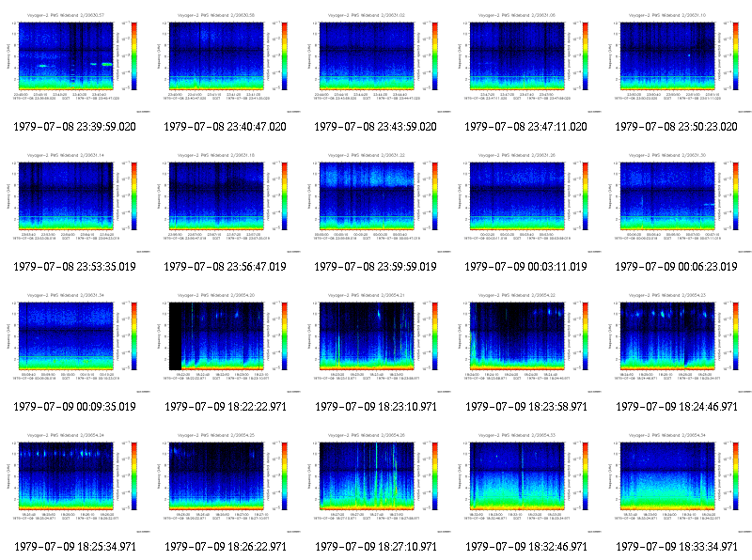752x560 pixels.
Task: Click the caption 1979-07-09 00:03:11.019
Action: pos(526,267)
